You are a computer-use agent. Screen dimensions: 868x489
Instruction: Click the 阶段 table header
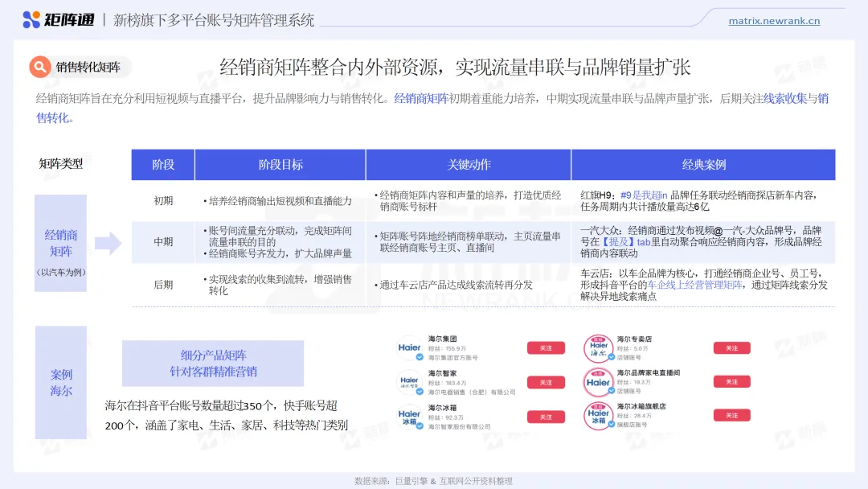pyautogui.click(x=162, y=165)
